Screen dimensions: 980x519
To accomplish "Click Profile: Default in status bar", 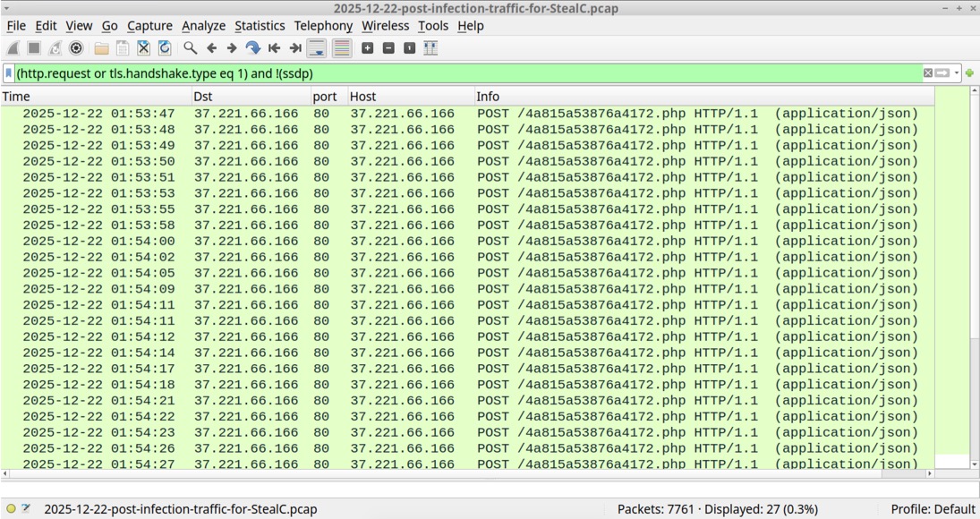I will click(x=933, y=509).
